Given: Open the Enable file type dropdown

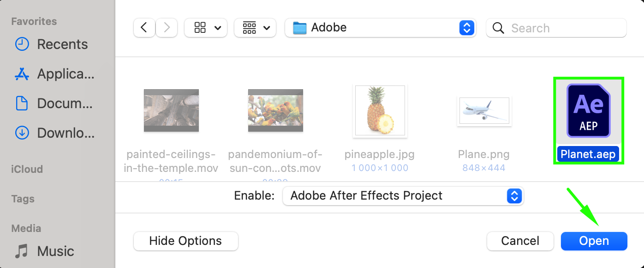Looking at the screenshot, I should click(x=403, y=196).
